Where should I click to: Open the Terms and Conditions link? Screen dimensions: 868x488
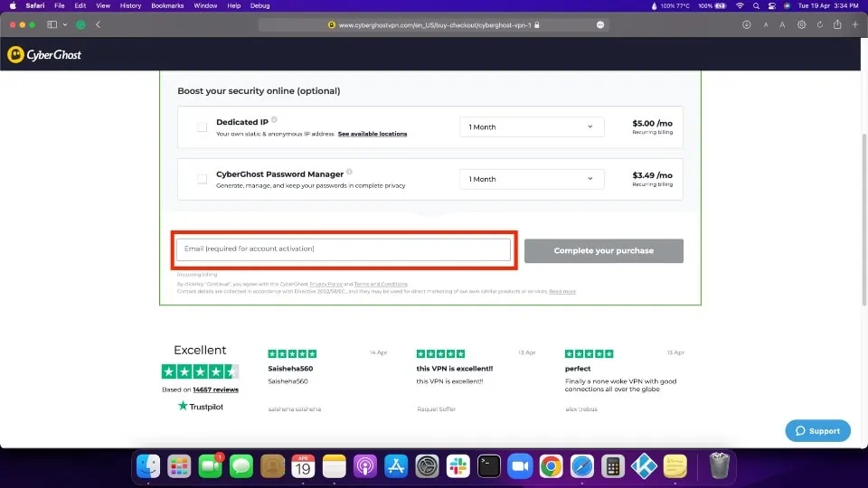[381, 284]
